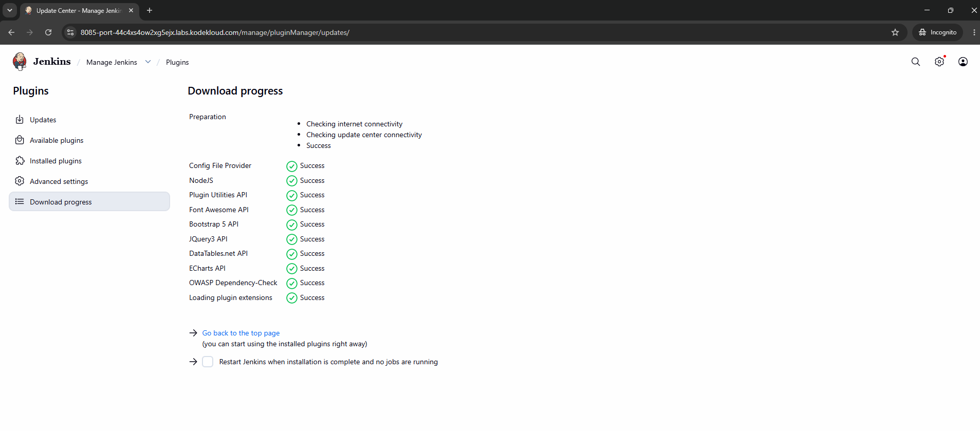This screenshot has height=431, width=980.
Task: Click the Available plugins bag icon
Action: coord(20,140)
